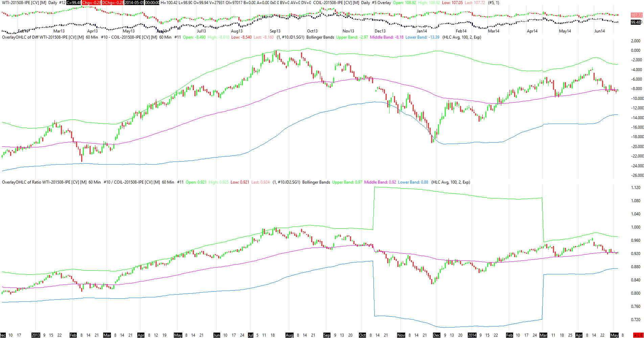Viewport: 644px width, 338px height.
Task: Click the Last: 107.72 overlay value
Action: pos(475,3)
